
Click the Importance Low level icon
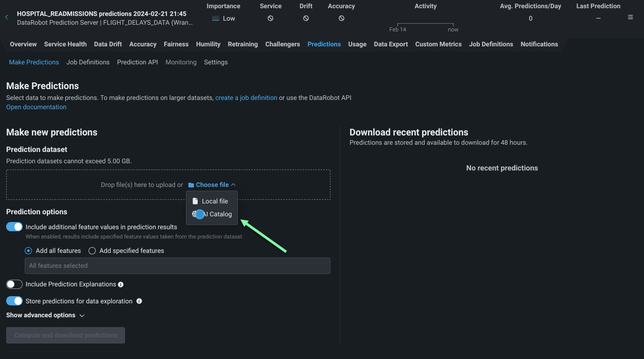point(216,19)
